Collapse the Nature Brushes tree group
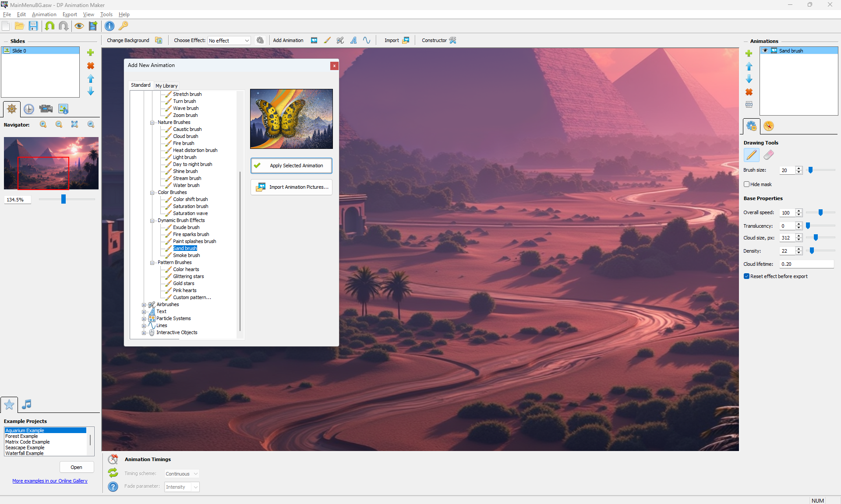 click(152, 123)
